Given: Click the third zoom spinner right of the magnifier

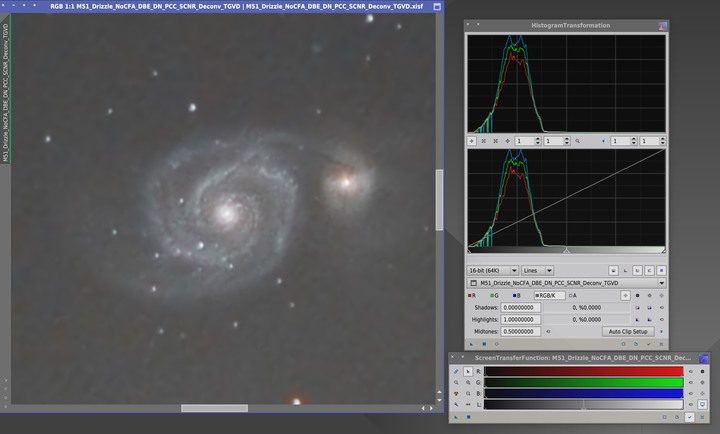Looking at the screenshot, I should click(x=623, y=141).
